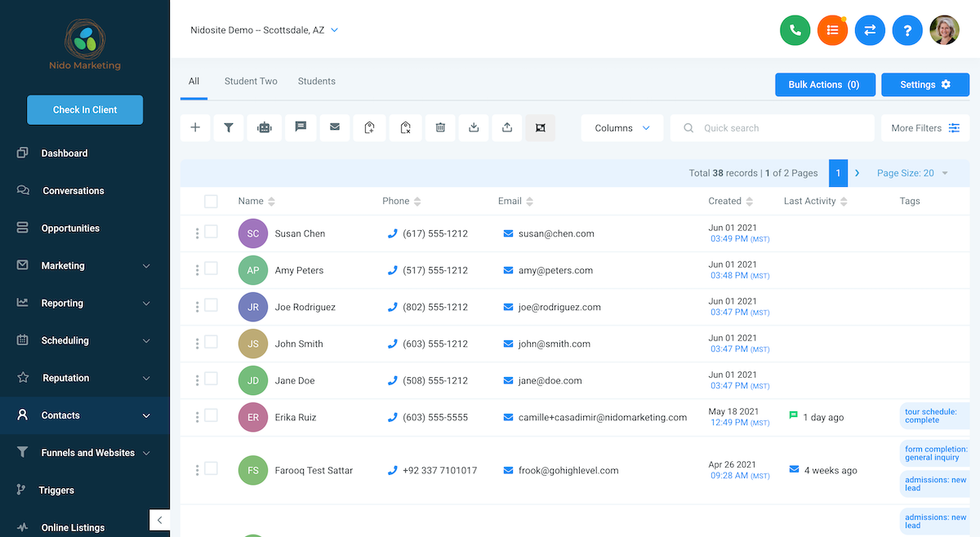The height and width of the screenshot is (537, 980).
Task: Tick the checkbox for Susan Chen
Action: tap(211, 232)
